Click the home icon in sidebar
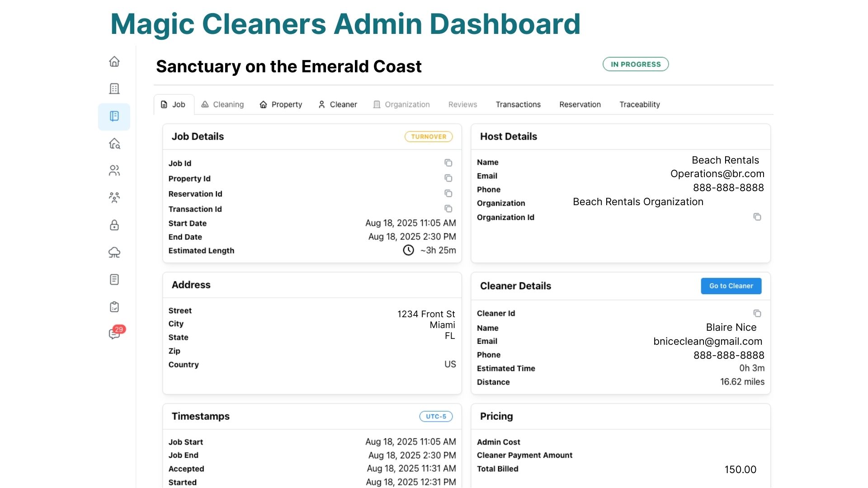 point(114,61)
